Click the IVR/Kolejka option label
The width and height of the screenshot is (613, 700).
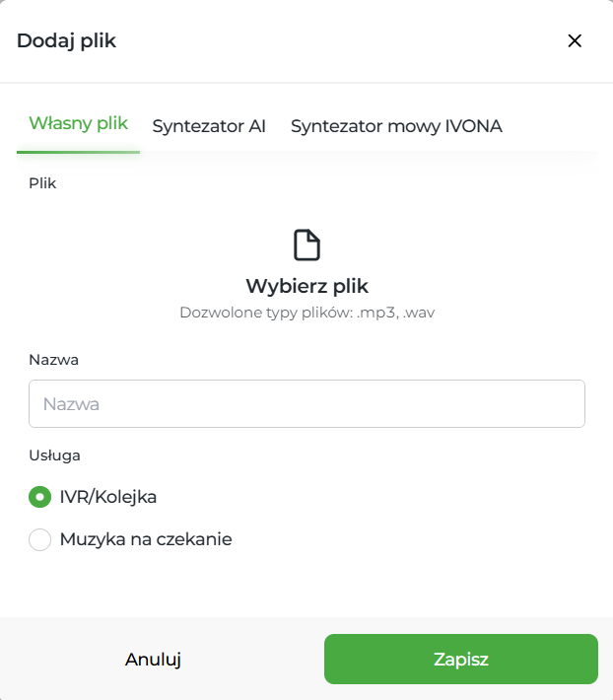coord(108,497)
